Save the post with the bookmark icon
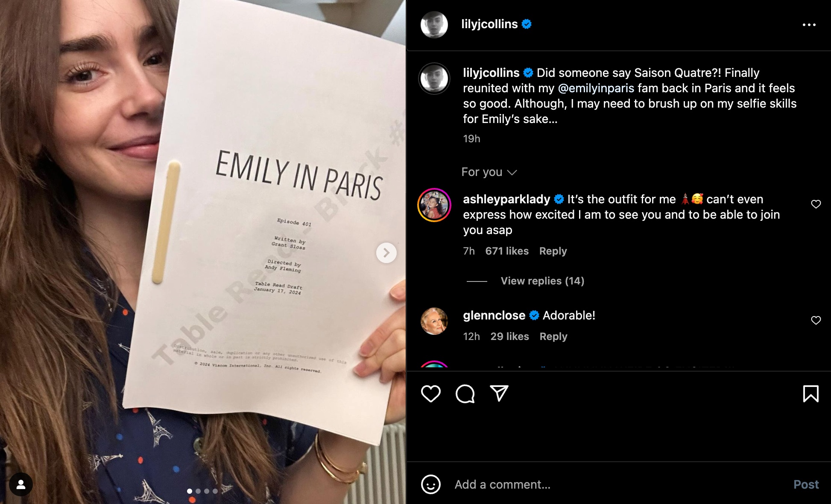Image resolution: width=831 pixels, height=504 pixels. (x=811, y=393)
